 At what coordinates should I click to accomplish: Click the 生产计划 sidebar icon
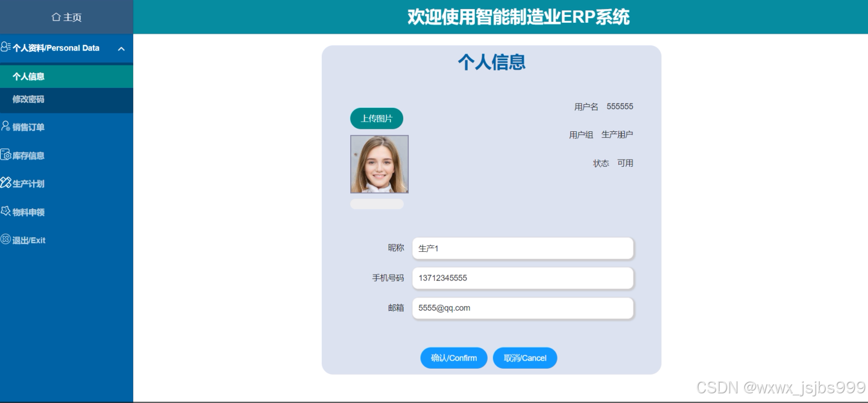pos(5,183)
